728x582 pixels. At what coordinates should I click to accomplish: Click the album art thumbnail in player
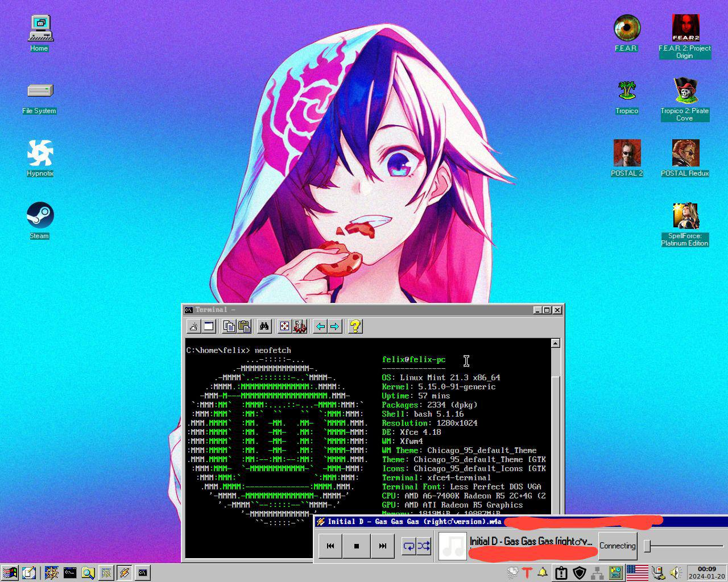point(453,546)
